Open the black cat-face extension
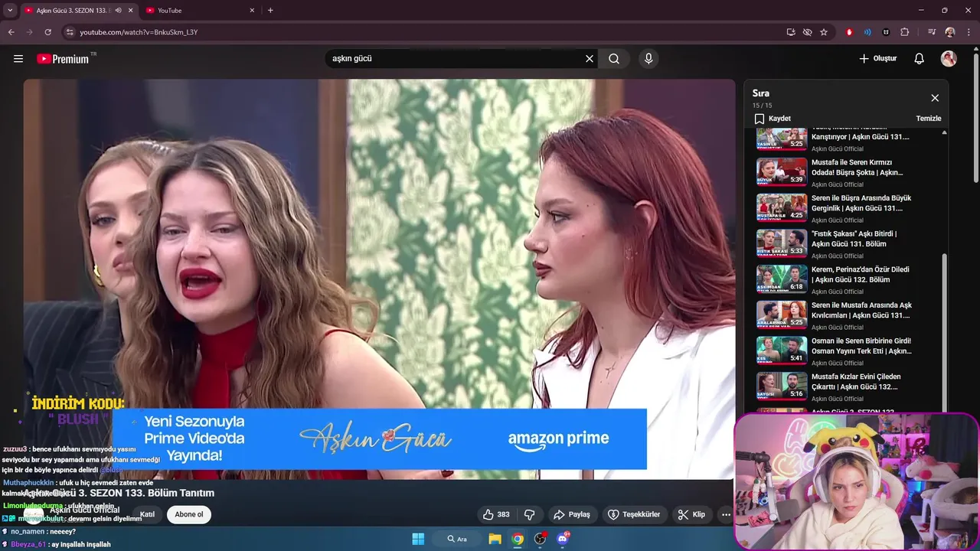Screen dimensions: 980x551 tap(886, 32)
